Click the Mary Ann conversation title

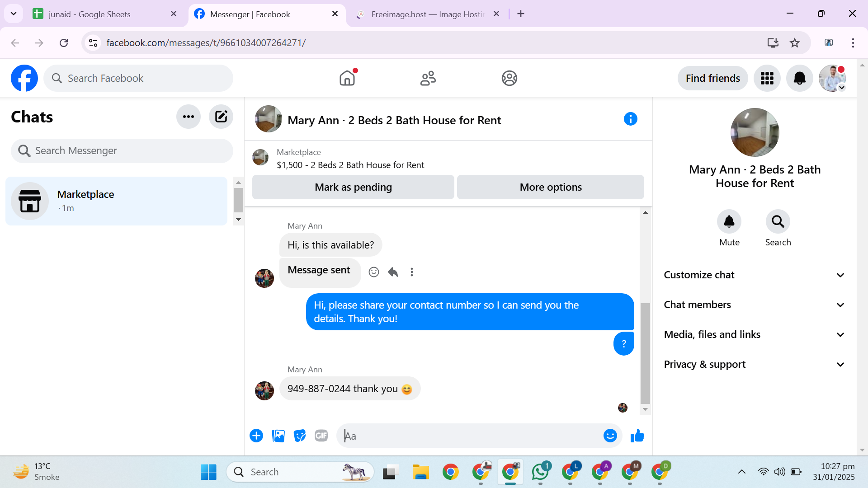coord(394,120)
